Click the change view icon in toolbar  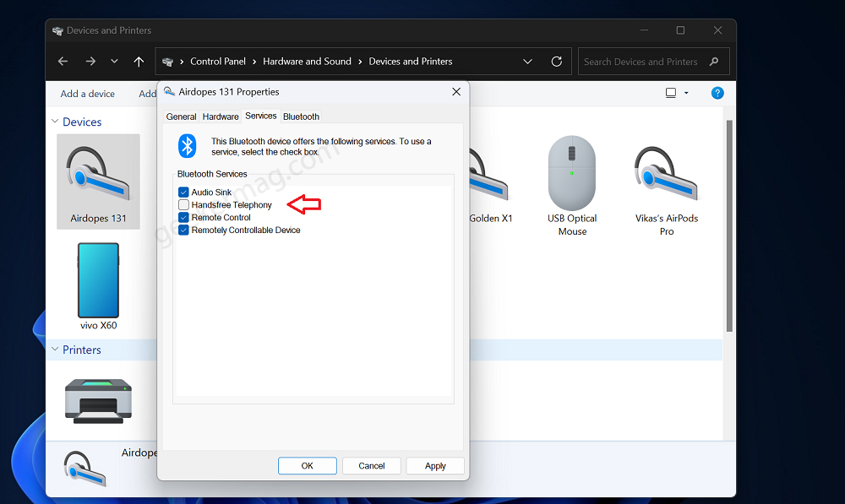click(x=670, y=93)
